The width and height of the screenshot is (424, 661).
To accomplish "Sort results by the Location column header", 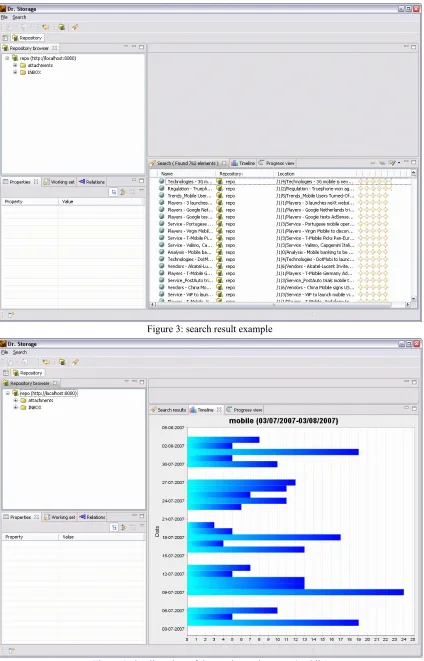I will point(316,174).
